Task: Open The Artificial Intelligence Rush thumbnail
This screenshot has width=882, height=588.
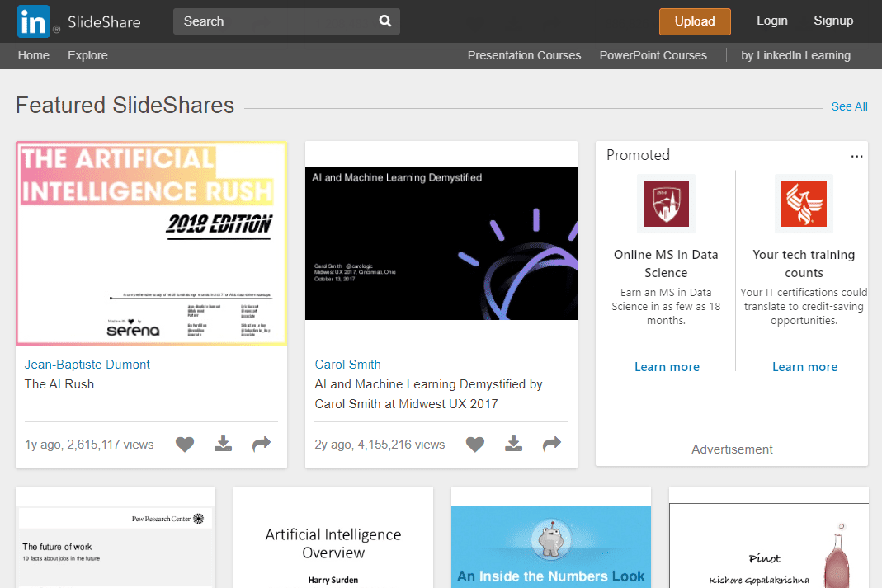Action: [x=151, y=243]
